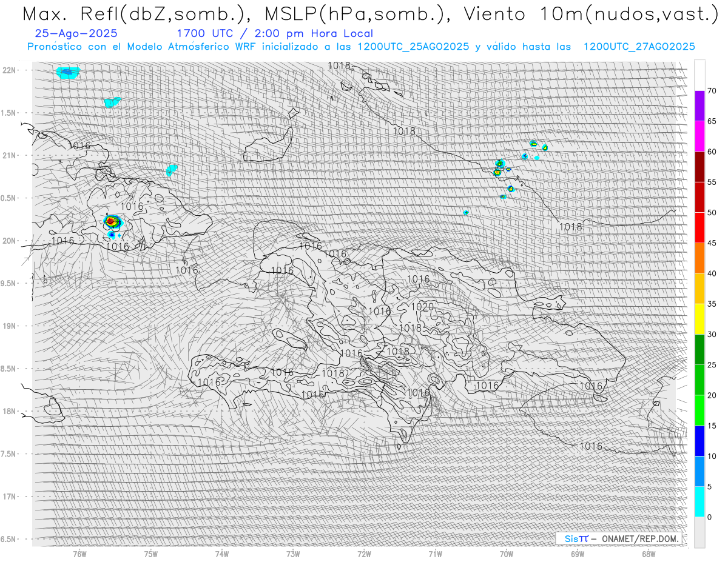Click the '1020' pressure contour label
The height and width of the screenshot is (562, 728).
tap(422, 307)
